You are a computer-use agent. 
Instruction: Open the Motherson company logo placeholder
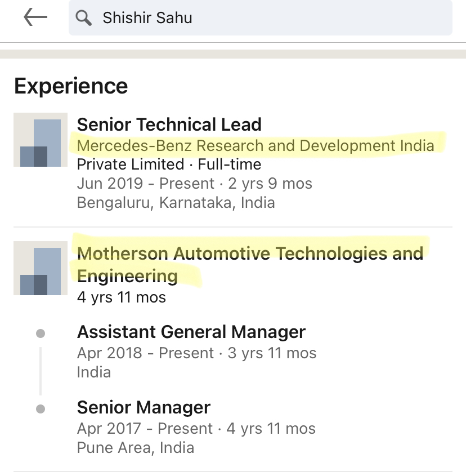(41, 268)
